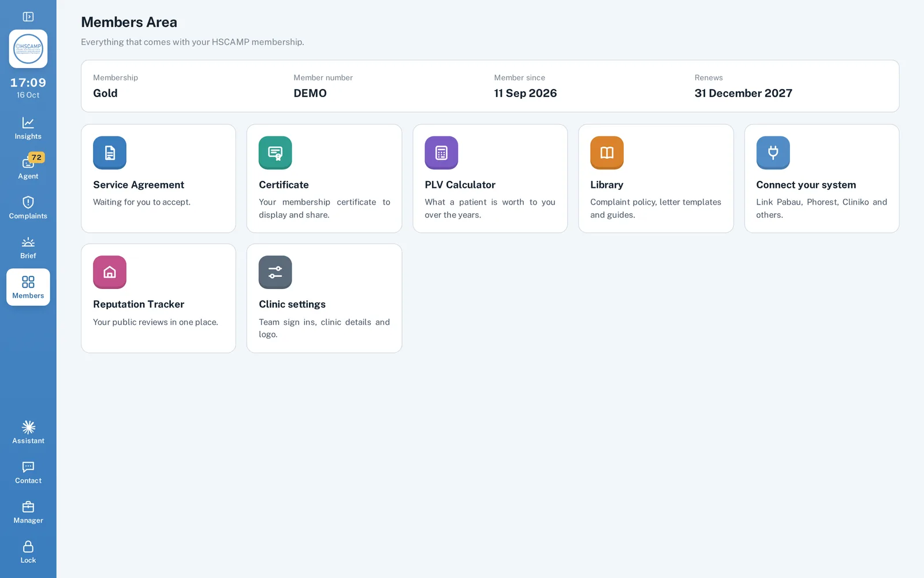Click the green Certificate icon
Viewport: 924px width, 578px height.
click(275, 153)
